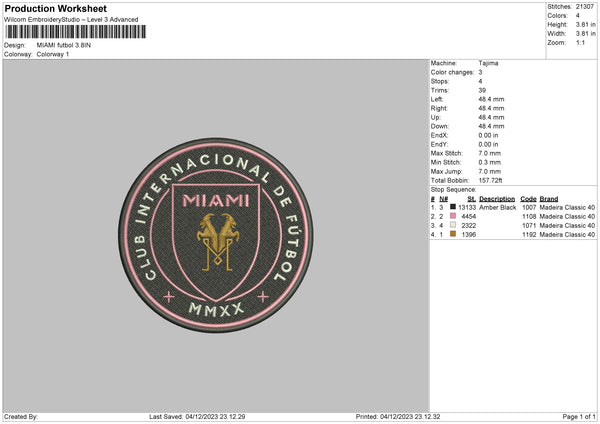The width and height of the screenshot is (600, 424).
Task: Click stitch count '4454' in row 2
Action: click(x=469, y=216)
